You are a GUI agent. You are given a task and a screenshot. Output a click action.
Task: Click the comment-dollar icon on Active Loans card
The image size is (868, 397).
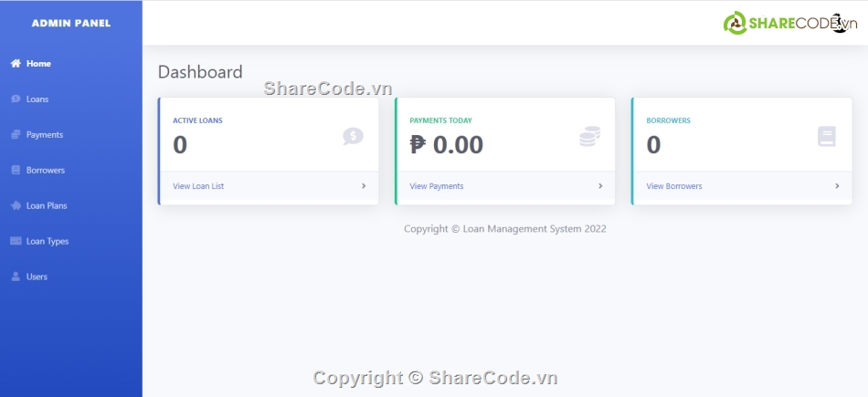(353, 137)
